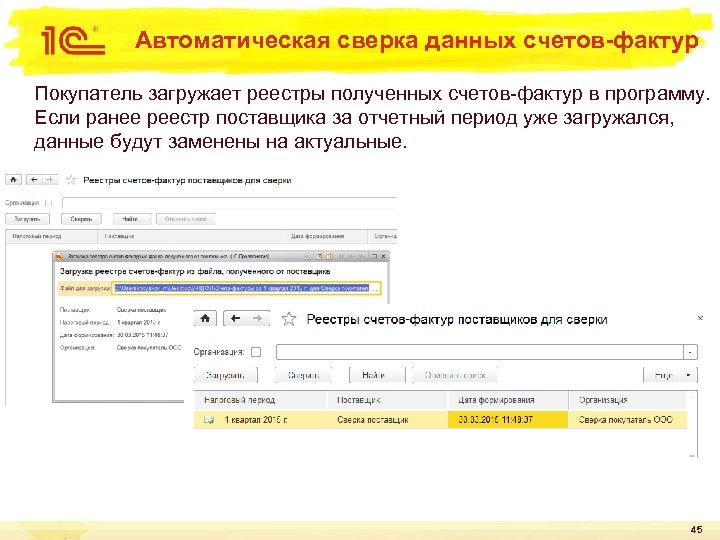Sort by the Организация column in the large window

(x=627, y=400)
